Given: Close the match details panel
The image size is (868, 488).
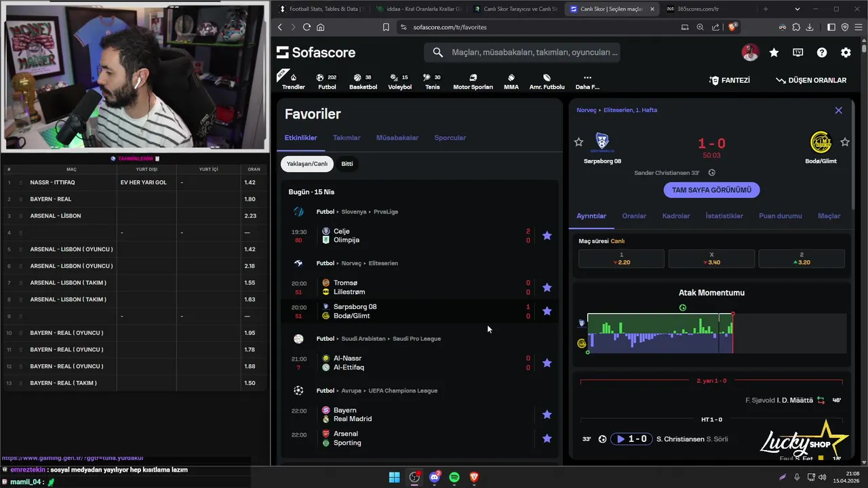Looking at the screenshot, I should click(x=838, y=110).
